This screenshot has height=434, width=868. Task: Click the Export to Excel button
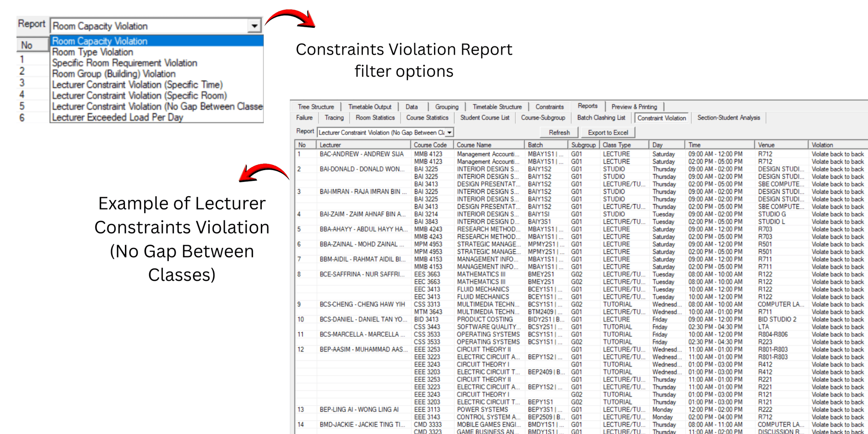click(608, 132)
